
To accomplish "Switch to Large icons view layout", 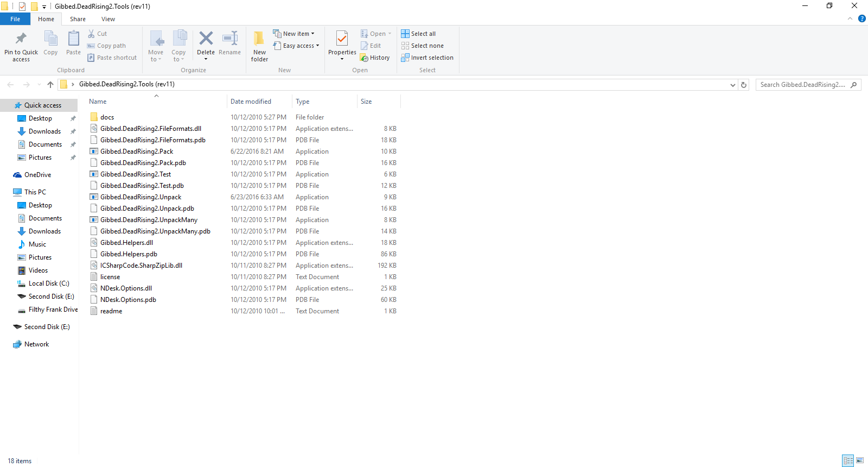I will pos(860,460).
